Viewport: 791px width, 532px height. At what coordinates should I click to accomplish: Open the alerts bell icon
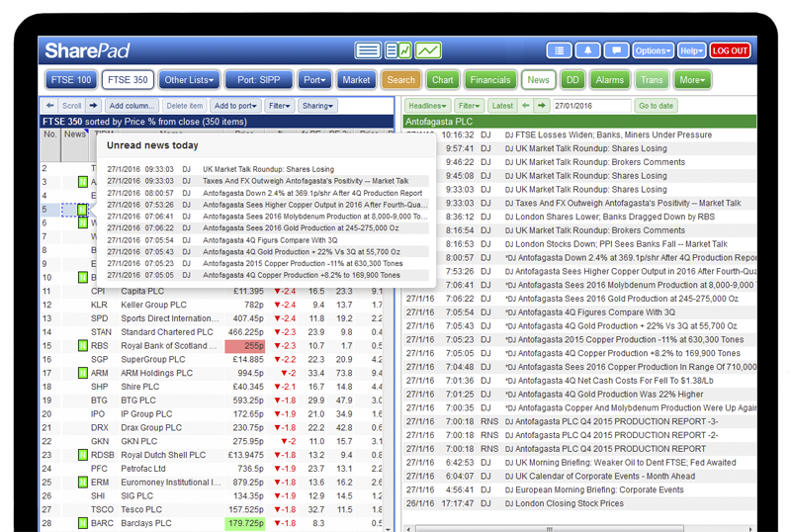tap(588, 50)
